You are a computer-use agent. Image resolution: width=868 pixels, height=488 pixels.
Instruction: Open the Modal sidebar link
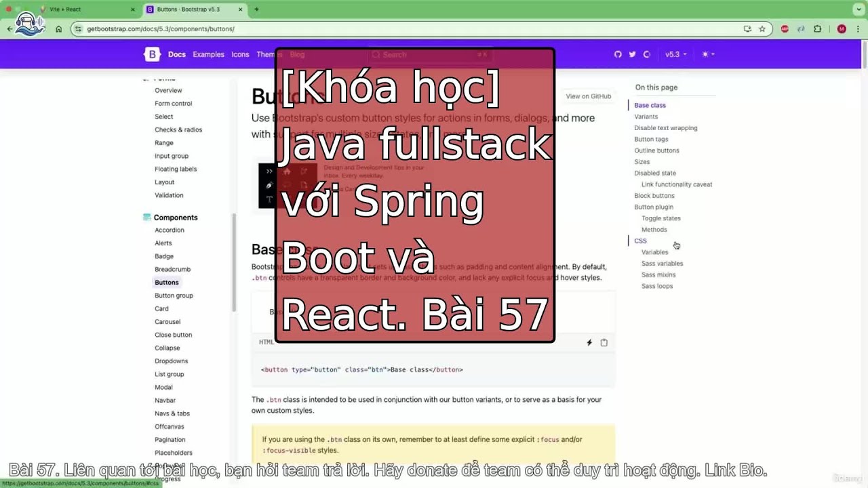163,388
